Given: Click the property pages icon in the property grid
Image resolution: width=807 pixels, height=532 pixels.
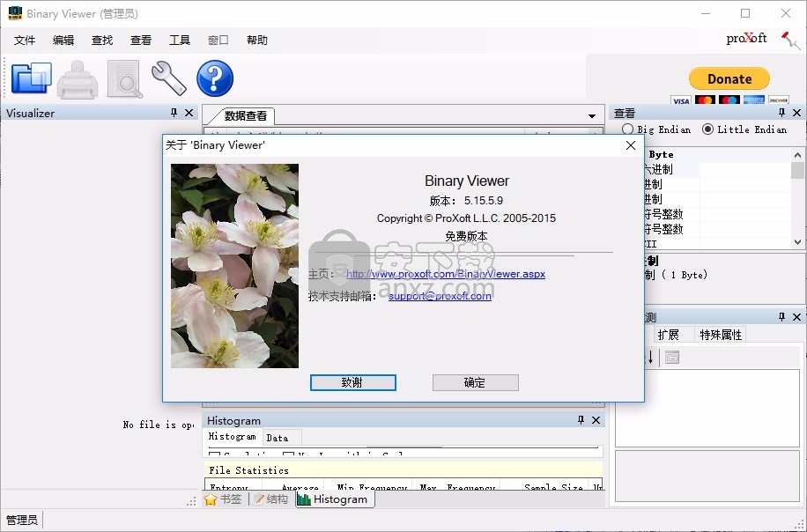Looking at the screenshot, I should coord(671,357).
